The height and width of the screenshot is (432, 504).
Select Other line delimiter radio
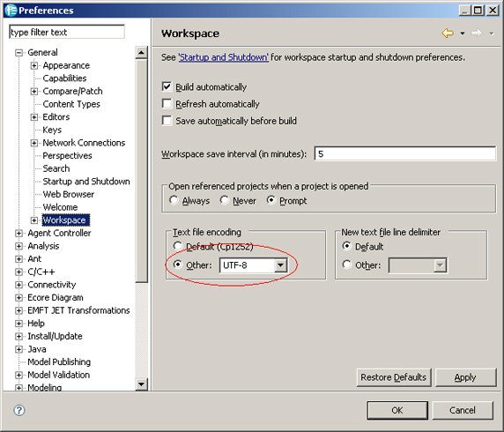coord(346,264)
